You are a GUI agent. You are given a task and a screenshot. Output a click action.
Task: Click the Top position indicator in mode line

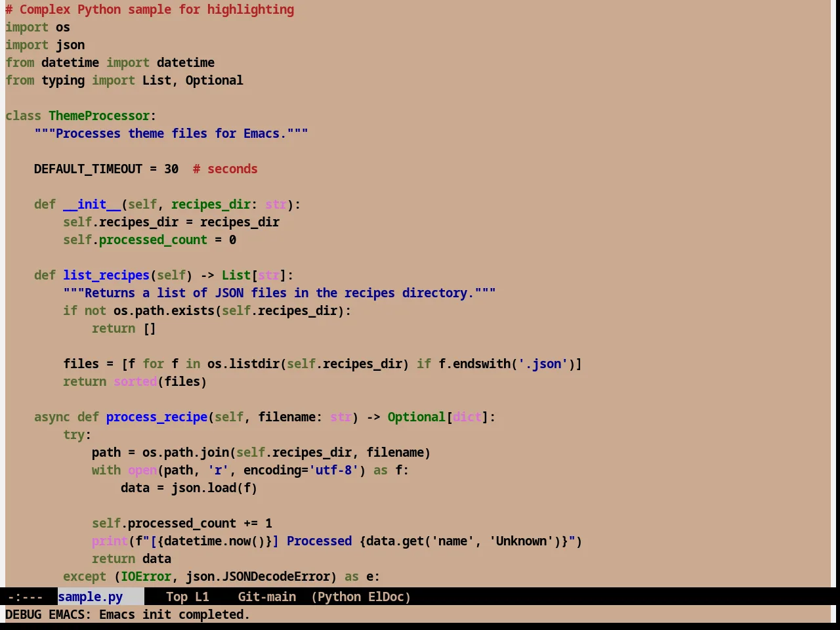tap(177, 597)
